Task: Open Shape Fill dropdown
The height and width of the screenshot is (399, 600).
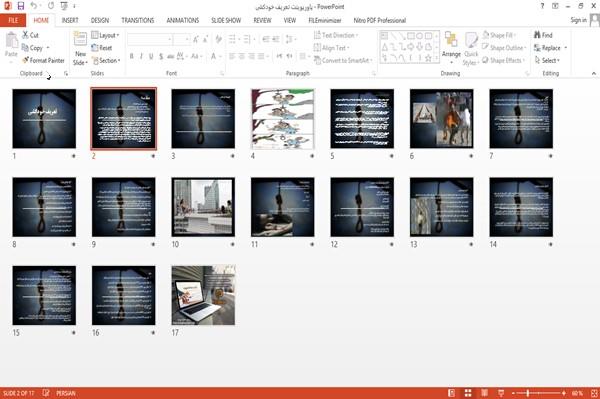Action: (x=499, y=35)
